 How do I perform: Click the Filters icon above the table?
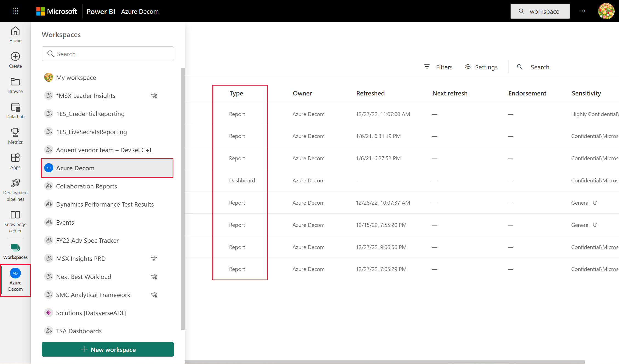click(x=427, y=67)
